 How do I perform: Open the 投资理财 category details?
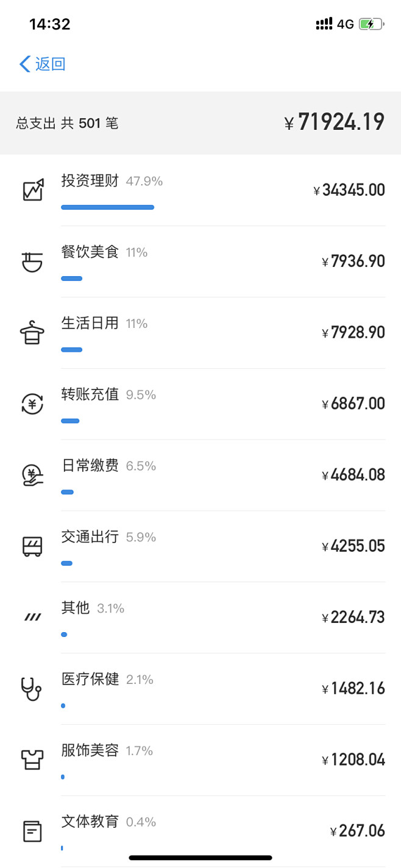(x=200, y=190)
